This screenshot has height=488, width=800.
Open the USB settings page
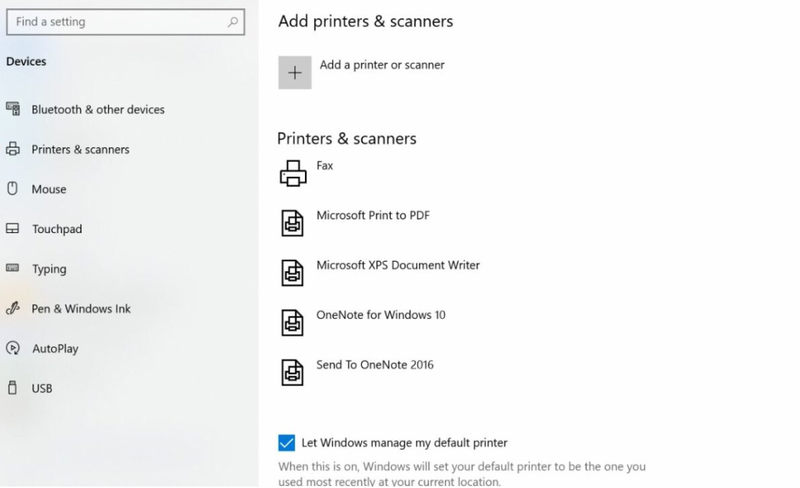point(42,388)
